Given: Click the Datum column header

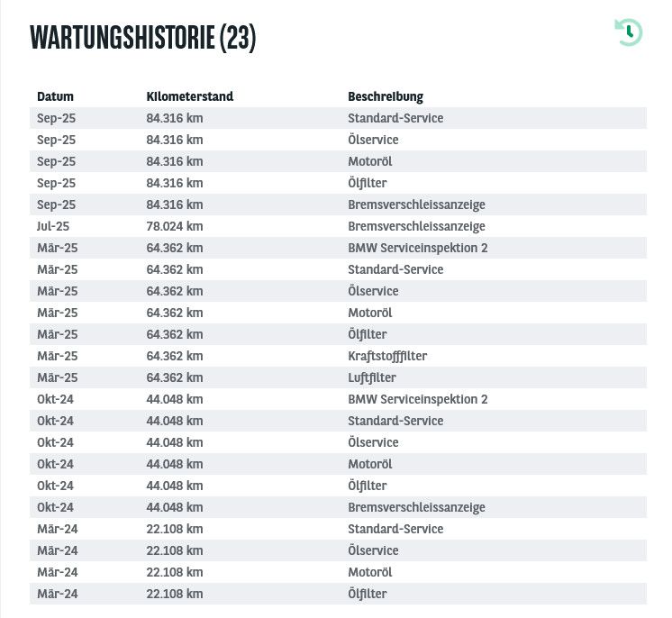Looking at the screenshot, I should [55, 96].
